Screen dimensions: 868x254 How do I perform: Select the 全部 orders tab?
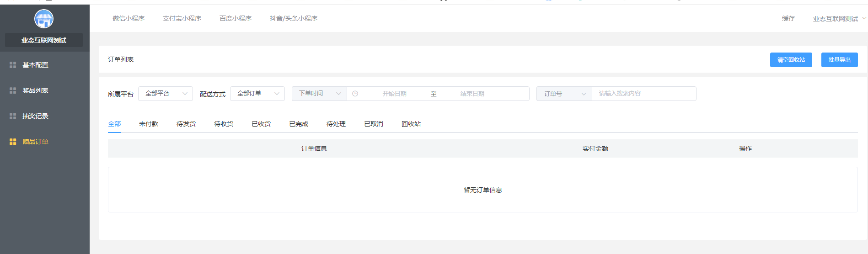coord(114,124)
